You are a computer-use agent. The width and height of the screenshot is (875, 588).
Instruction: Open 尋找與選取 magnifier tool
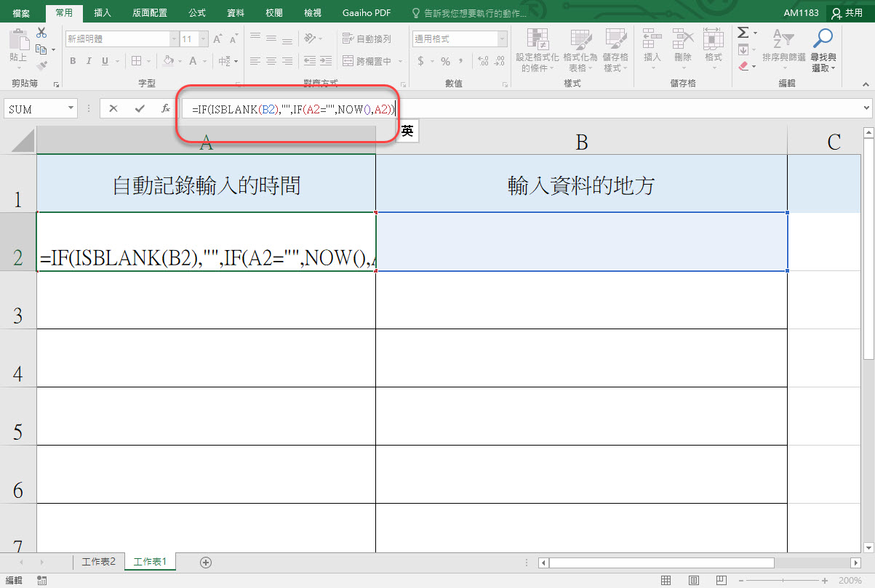pyautogui.click(x=823, y=49)
